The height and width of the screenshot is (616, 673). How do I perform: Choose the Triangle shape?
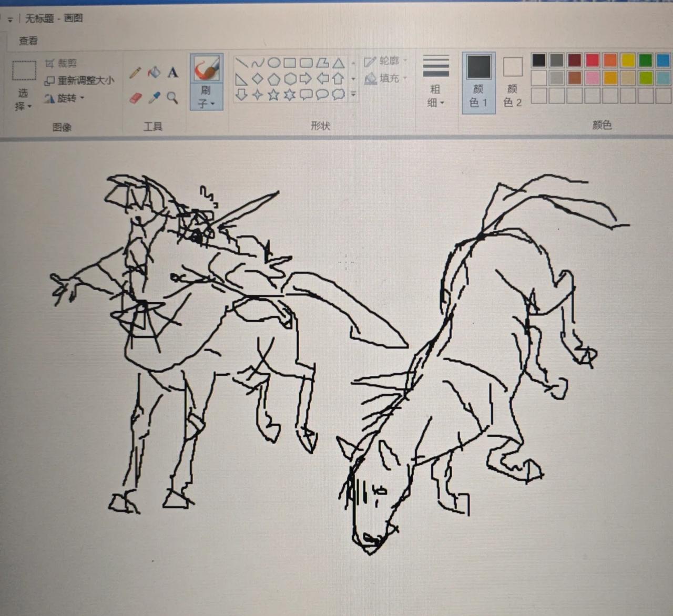[338, 64]
